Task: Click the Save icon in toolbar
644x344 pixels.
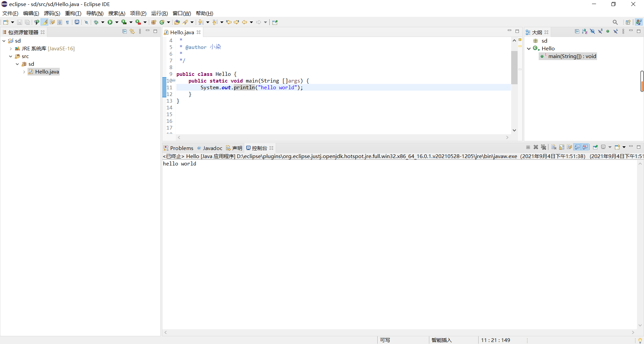Action: [x=19, y=22]
